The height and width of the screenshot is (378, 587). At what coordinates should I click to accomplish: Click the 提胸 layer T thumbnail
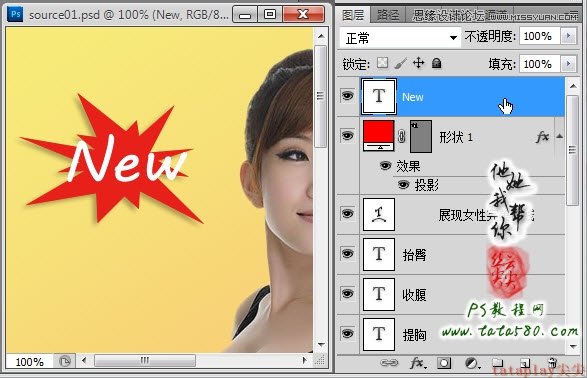tap(378, 334)
